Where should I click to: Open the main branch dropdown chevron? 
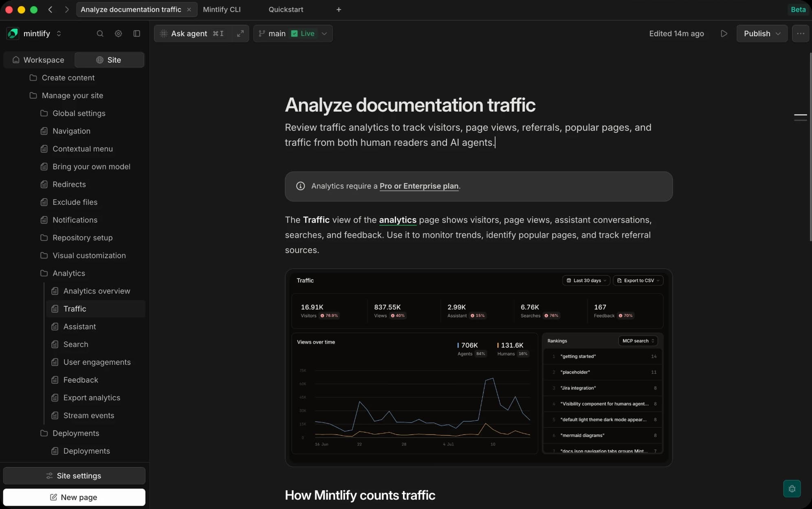(324, 34)
